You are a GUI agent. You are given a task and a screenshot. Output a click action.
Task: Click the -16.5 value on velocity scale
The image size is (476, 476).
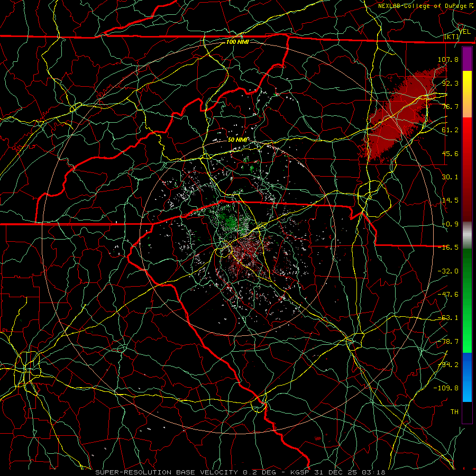pos(448,248)
